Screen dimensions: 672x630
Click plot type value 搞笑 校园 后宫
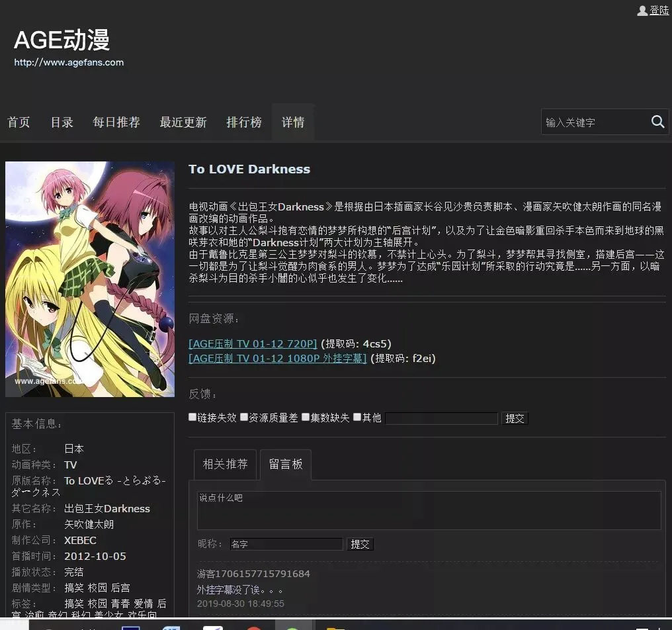click(97, 588)
